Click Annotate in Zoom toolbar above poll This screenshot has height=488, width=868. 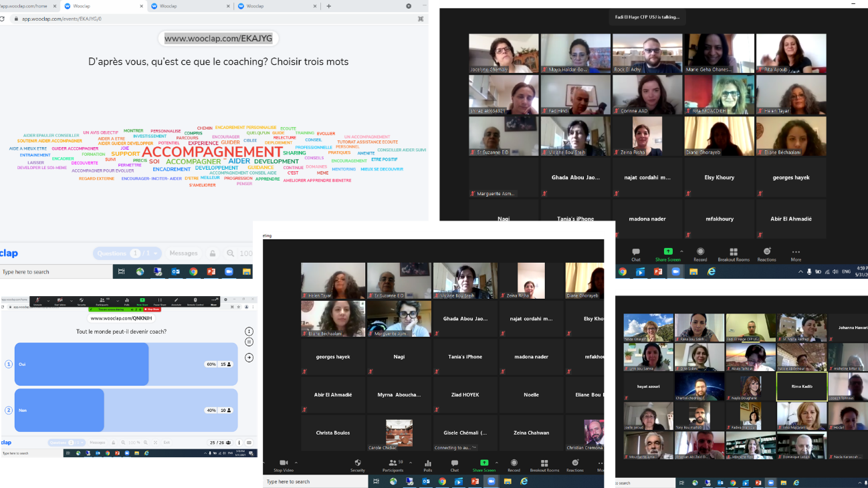(x=176, y=301)
